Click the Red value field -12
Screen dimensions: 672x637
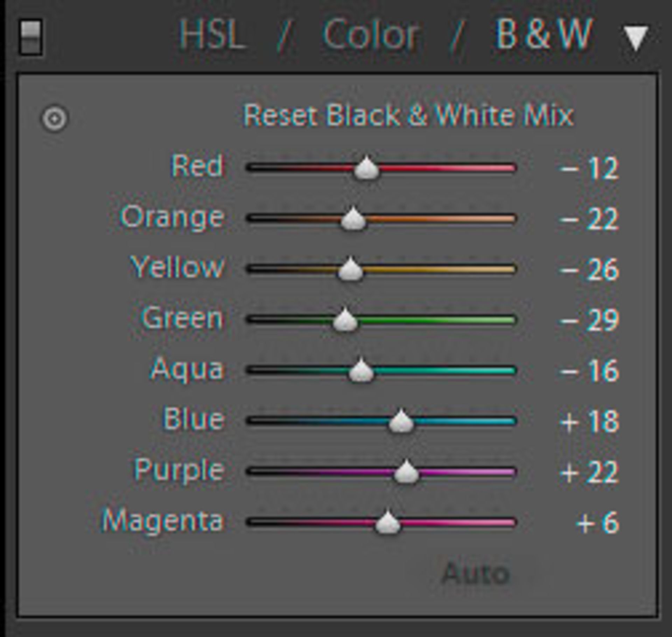coord(589,169)
